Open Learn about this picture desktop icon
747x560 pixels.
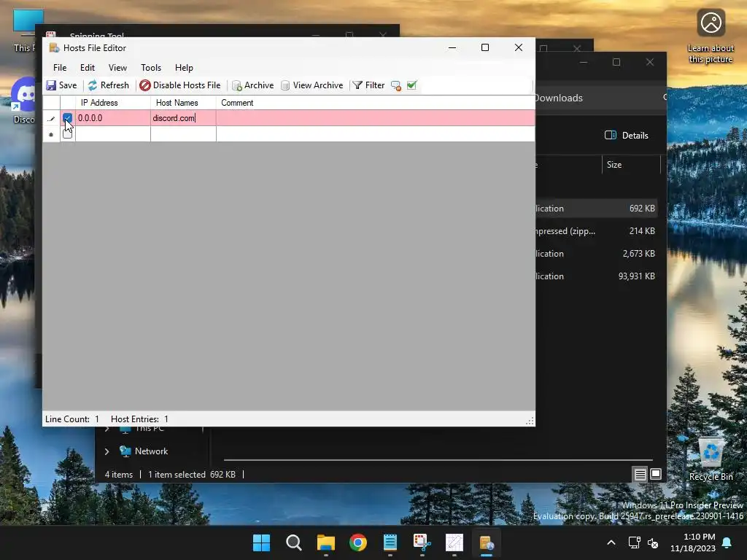(x=711, y=37)
